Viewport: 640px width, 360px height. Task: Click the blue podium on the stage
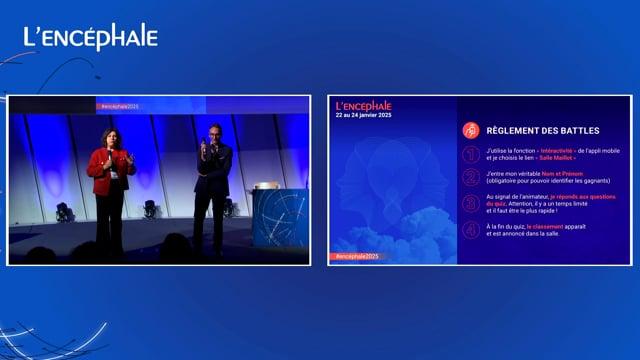pyautogui.click(x=280, y=217)
